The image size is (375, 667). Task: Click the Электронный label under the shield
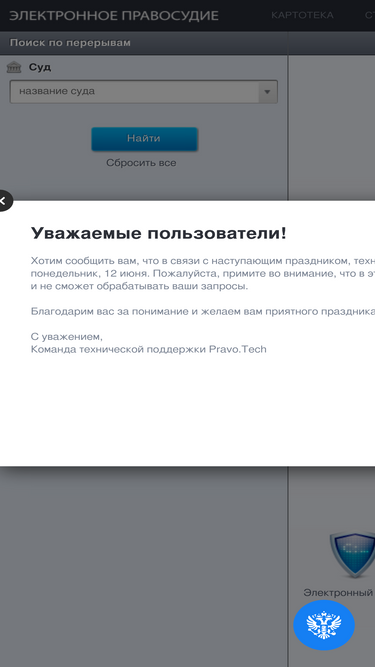(338, 592)
